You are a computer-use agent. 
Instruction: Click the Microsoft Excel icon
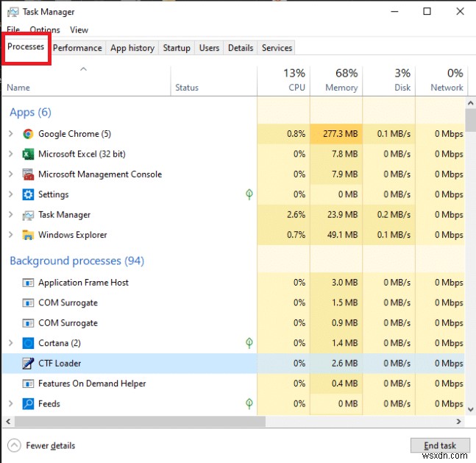[28, 154]
